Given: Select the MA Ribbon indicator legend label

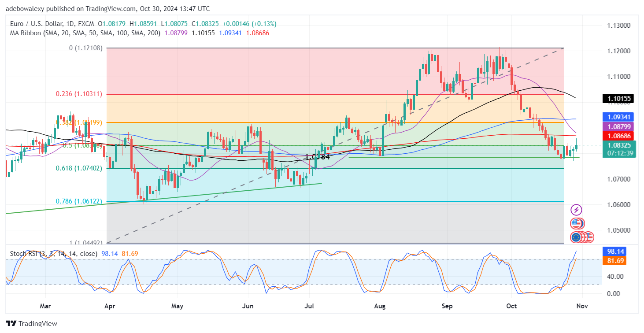Looking at the screenshot, I should tap(85, 33).
